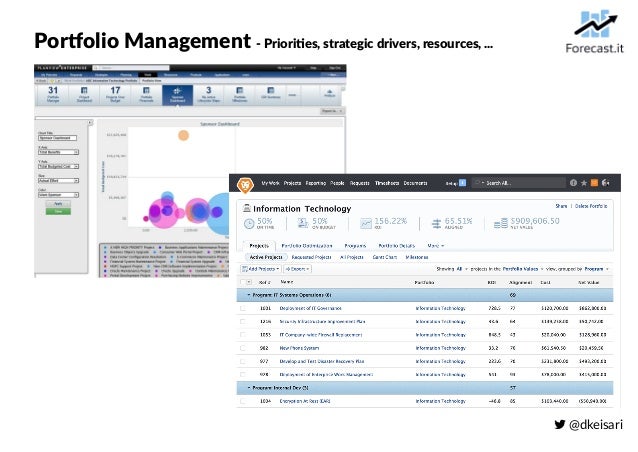Click the Forecast.it logo

594,32
